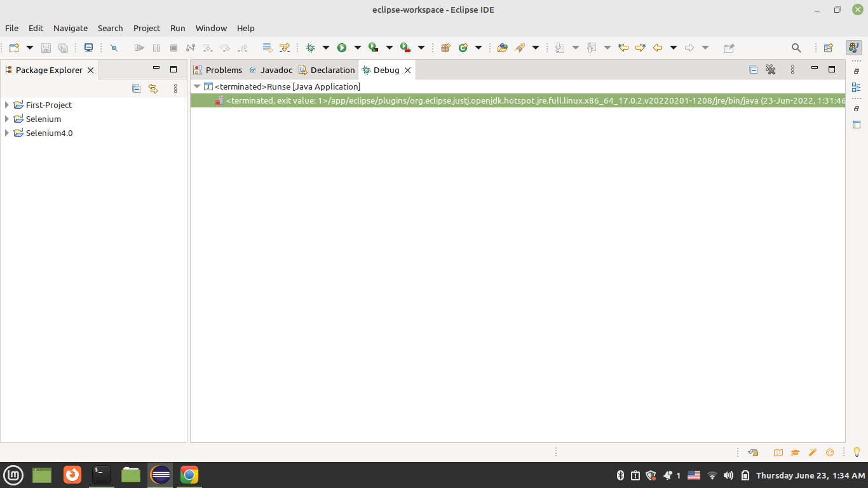
Task: Select the Selenium4.0 project
Action: click(43, 133)
